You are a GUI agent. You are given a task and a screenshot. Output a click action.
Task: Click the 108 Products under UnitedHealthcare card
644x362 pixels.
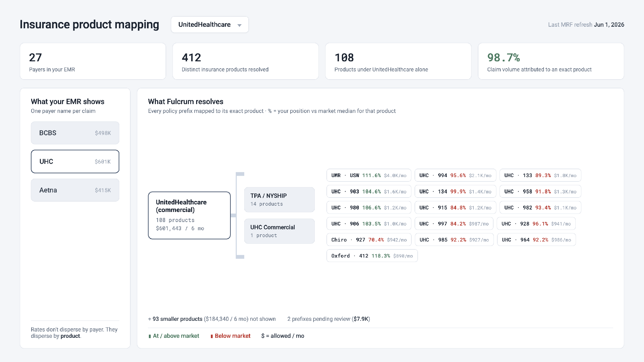(398, 61)
